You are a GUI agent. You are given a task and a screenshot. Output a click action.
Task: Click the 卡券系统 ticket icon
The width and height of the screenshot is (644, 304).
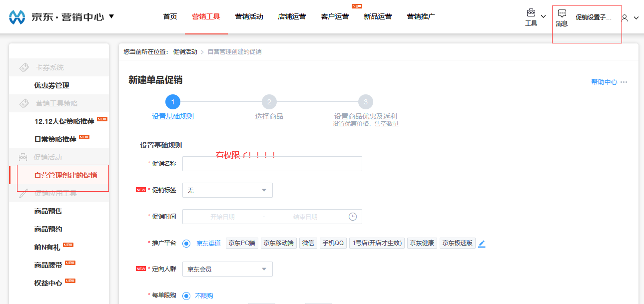pyautogui.click(x=23, y=67)
